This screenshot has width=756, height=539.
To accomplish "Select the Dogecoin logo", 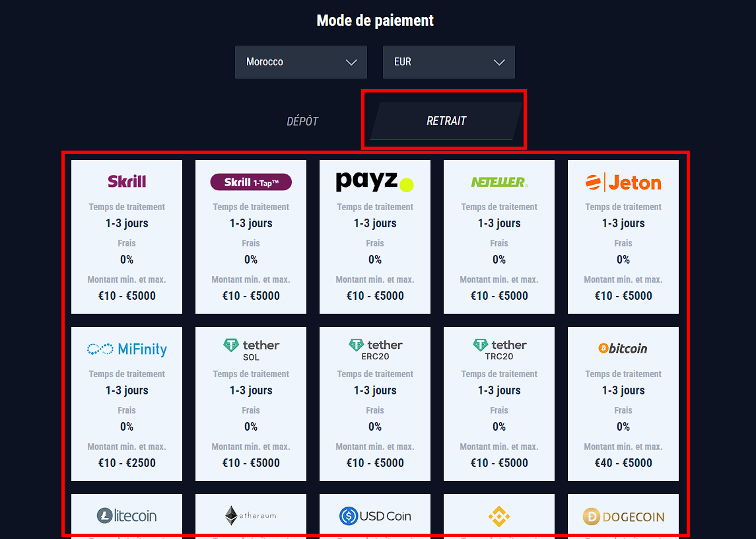I will coord(623,517).
